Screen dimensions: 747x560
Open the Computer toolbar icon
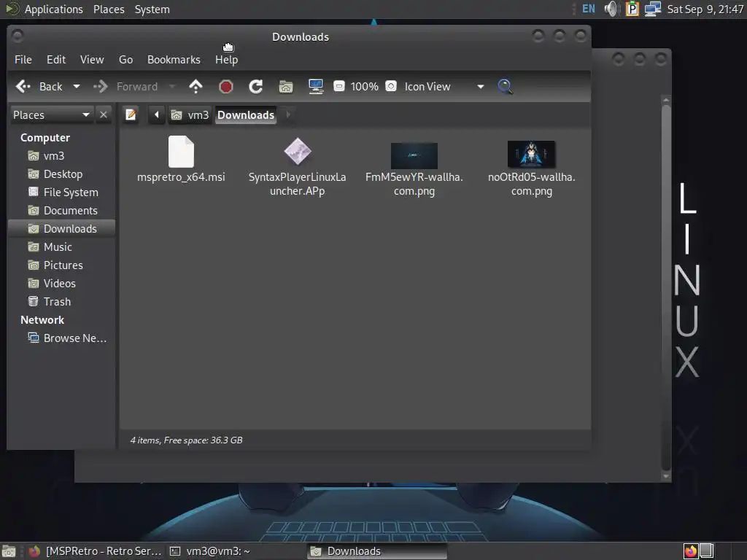pyautogui.click(x=316, y=86)
